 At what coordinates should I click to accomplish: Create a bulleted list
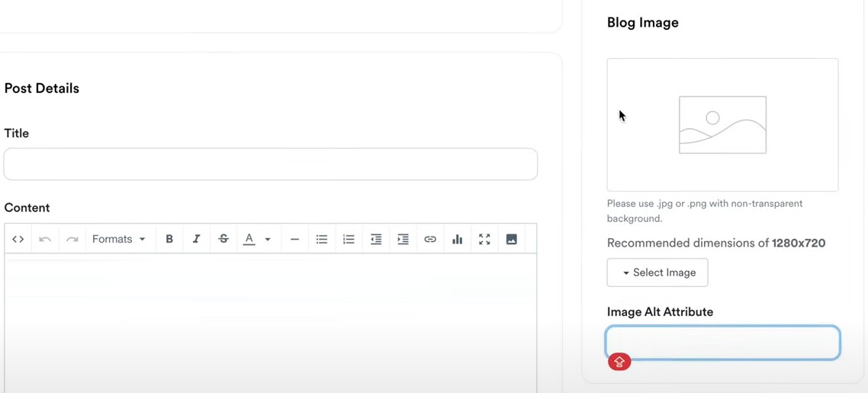click(322, 239)
